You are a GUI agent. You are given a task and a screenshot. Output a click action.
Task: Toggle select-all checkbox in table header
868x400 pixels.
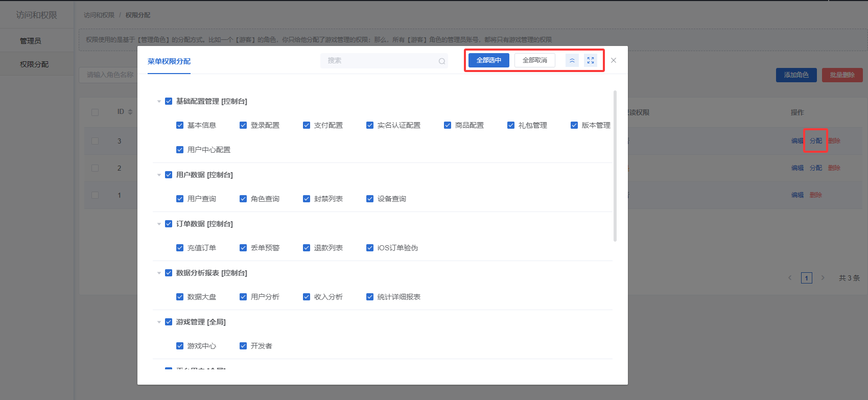[95, 112]
